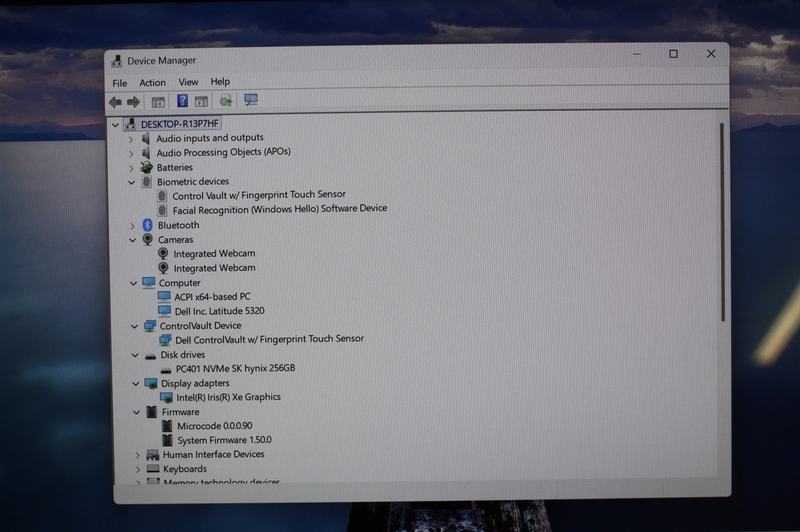Expand the Batteries node
This screenshot has width=800, height=532.
(132, 168)
